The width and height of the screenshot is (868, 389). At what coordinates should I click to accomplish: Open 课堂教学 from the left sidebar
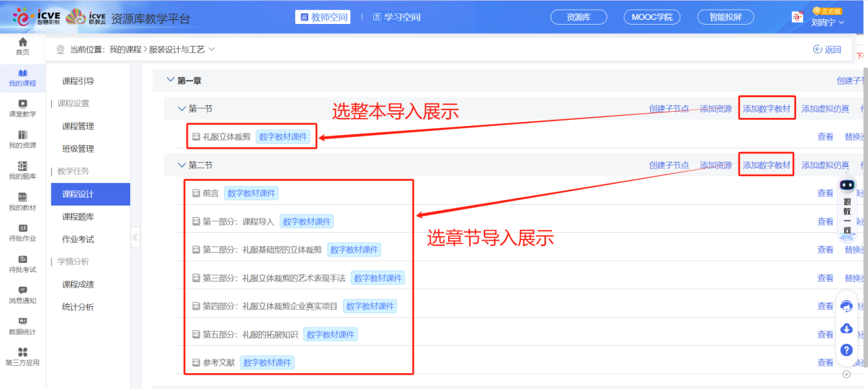pyautogui.click(x=23, y=104)
